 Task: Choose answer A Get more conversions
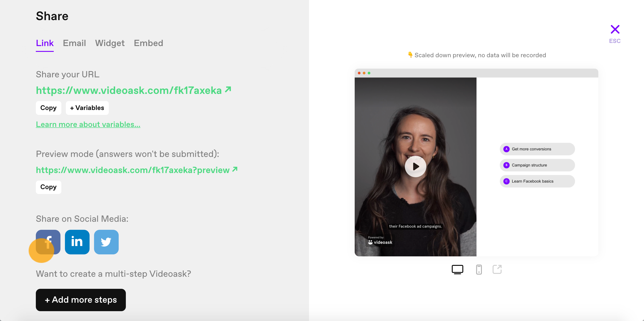click(x=537, y=149)
